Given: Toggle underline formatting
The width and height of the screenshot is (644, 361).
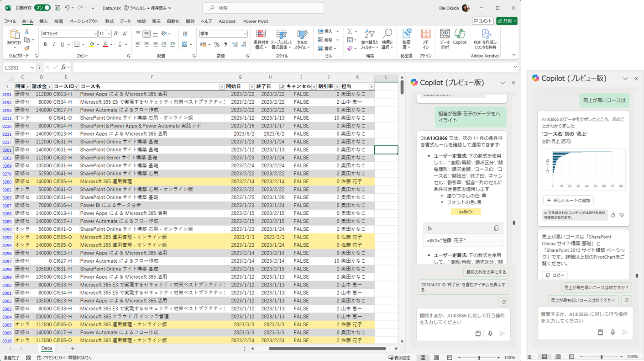Looking at the screenshot, I should 62,44.
